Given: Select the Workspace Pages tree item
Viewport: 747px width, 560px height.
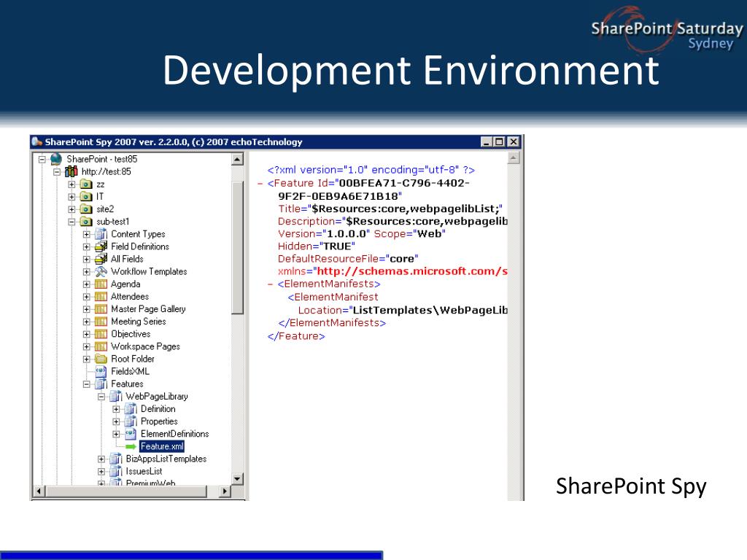Looking at the screenshot, I should click(145, 346).
